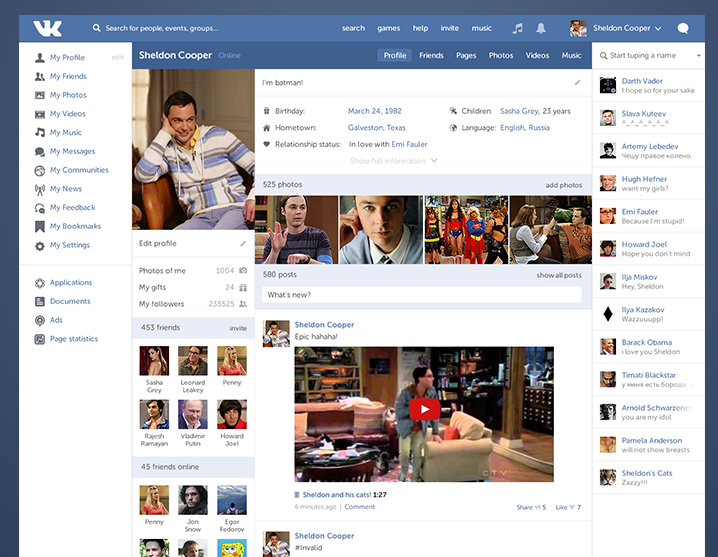The width and height of the screenshot is (718, 557).
Task: Switch to the Videos tab
Action: pyautogui.click(x=537, y=55)
